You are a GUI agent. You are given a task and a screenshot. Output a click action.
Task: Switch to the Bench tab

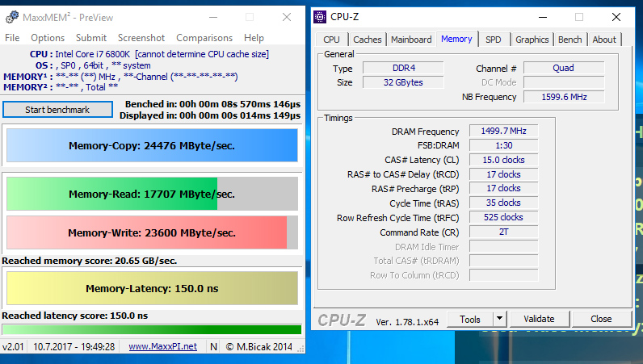point(570,40)
